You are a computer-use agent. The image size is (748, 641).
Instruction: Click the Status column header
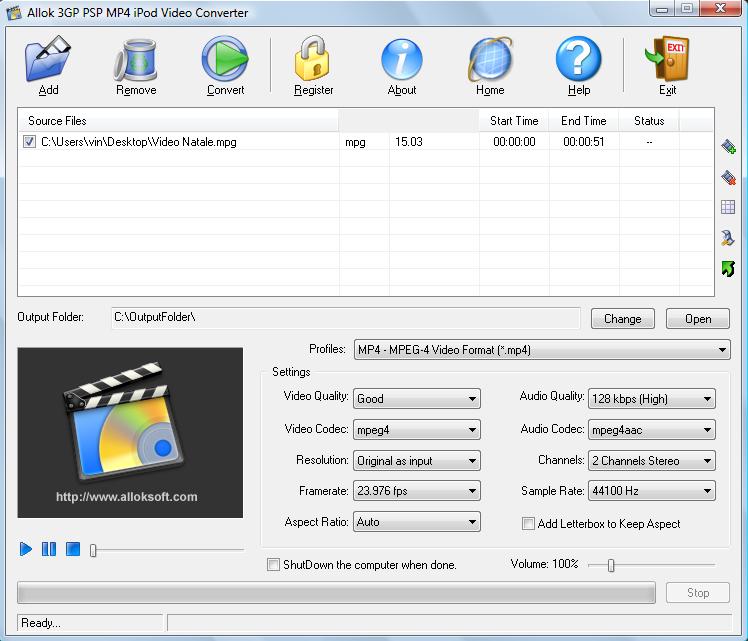pyautogui.click(x=649, y=121)
